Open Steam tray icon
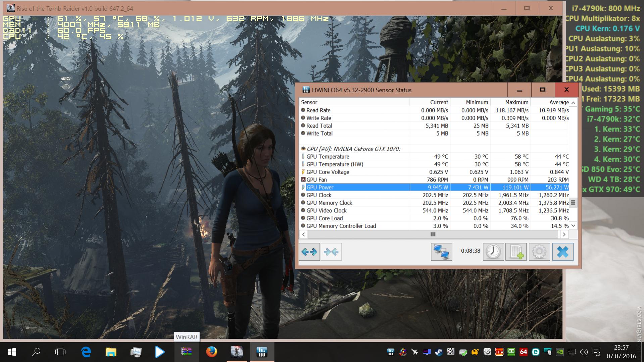This screenshot has width=644, height=362. [x=439, y=352]
